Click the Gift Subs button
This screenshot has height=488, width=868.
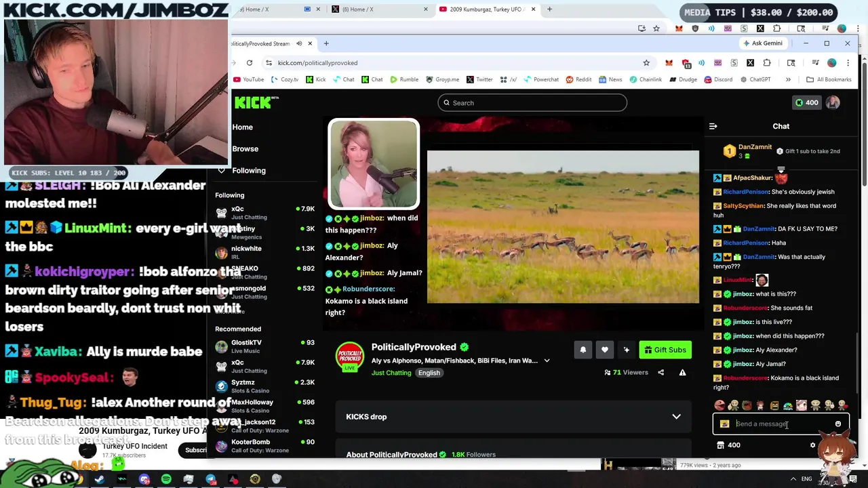665,350
